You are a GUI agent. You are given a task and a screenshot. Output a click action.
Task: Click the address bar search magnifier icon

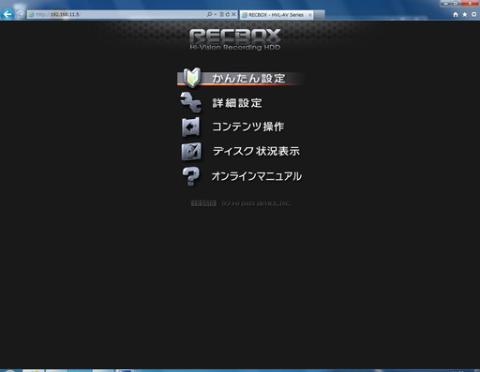coord(209,14)
